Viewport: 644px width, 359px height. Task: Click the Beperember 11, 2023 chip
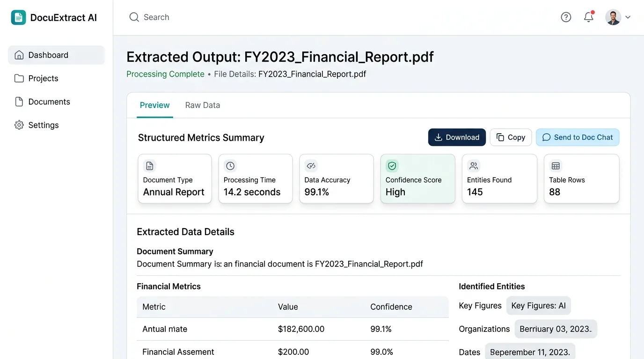point(530,352)
